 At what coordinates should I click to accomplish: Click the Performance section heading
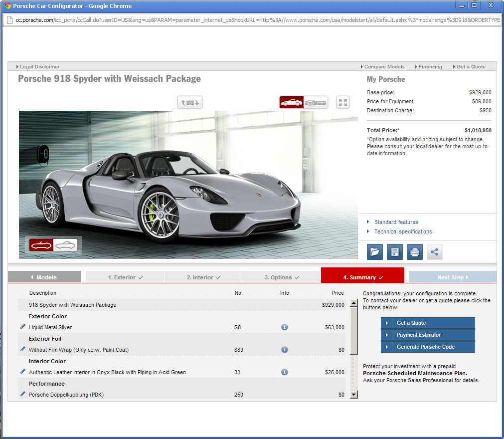tap(46, 384)
